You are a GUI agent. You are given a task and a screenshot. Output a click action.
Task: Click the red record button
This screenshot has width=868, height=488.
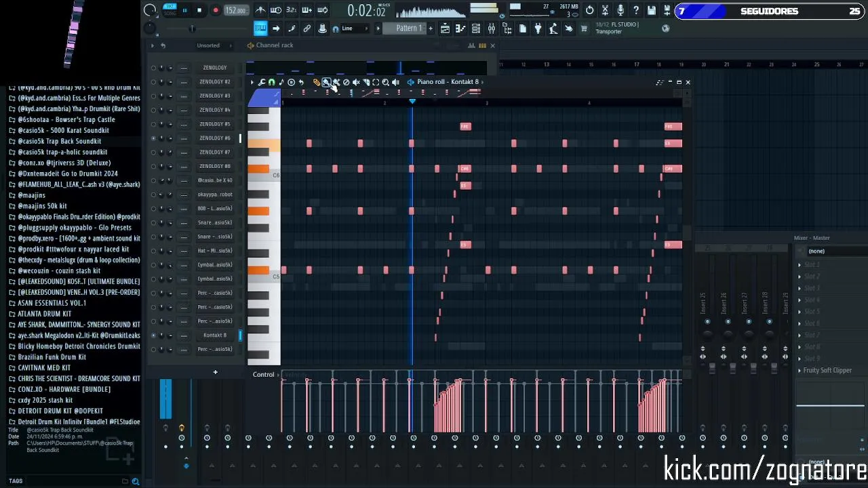216,10
